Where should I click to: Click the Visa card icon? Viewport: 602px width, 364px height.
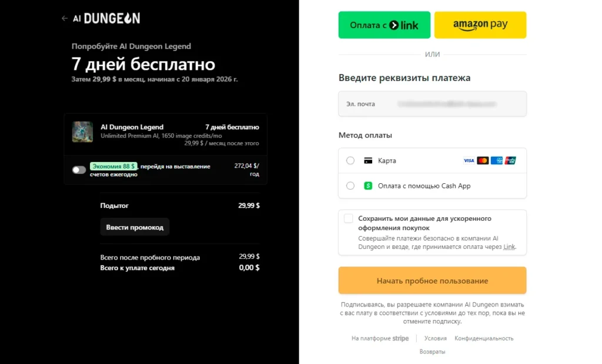[x=469, y=161]
